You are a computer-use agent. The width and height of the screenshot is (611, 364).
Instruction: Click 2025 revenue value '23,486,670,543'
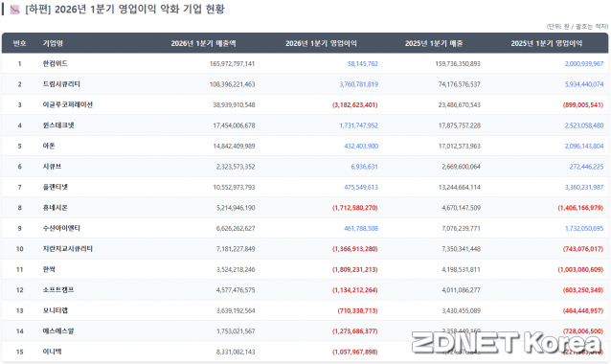click(460, 104)
